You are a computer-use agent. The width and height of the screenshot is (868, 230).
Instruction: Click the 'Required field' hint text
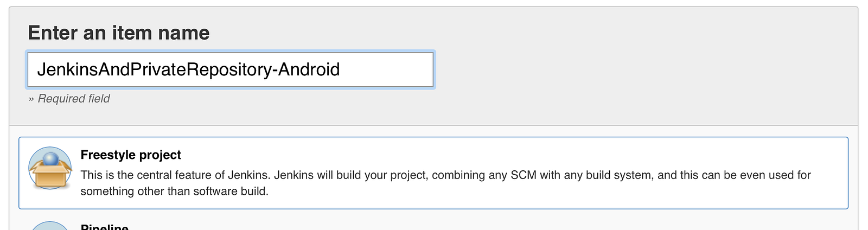pos(74,99)
